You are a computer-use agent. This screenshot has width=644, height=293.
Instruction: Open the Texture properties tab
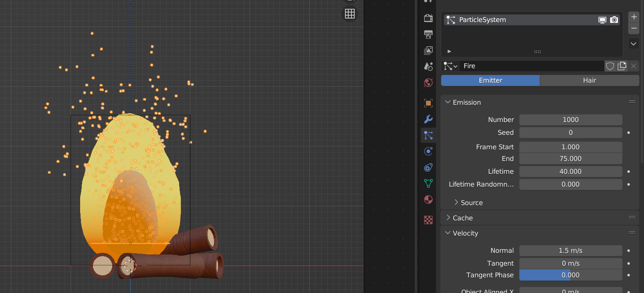point(428,220)
